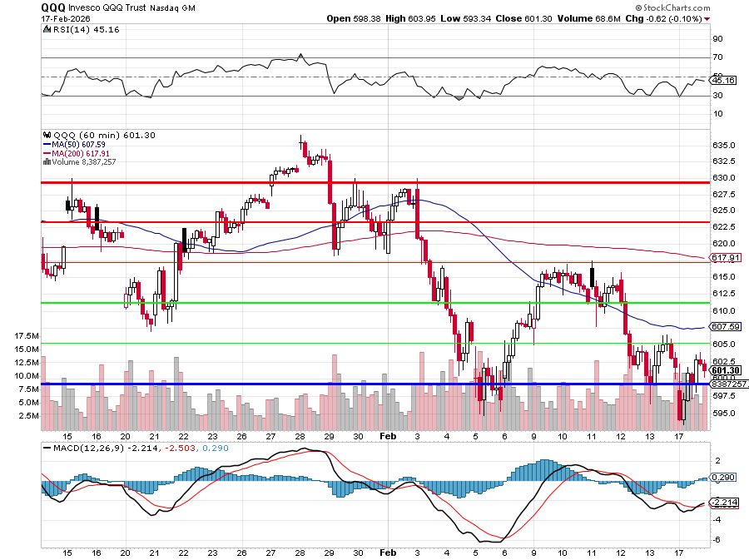
Task: Click the RSI 45.16 value tag
Action: (724, 81)
